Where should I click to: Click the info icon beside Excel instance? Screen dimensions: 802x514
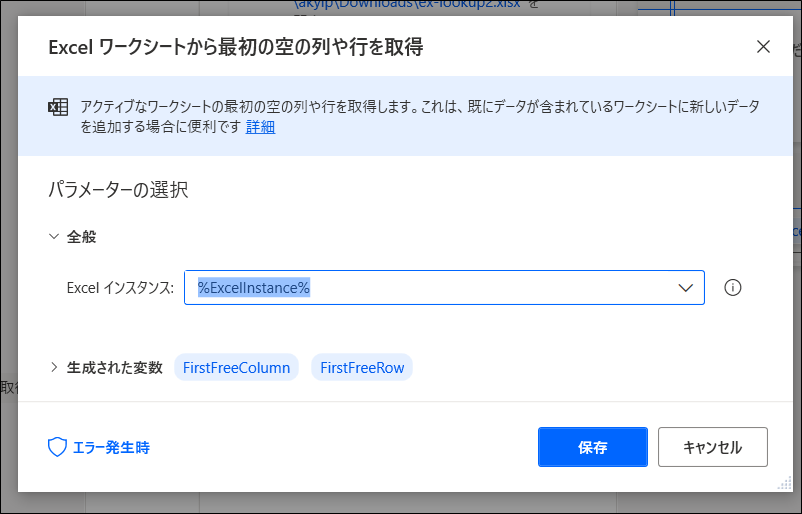point(732,287)
